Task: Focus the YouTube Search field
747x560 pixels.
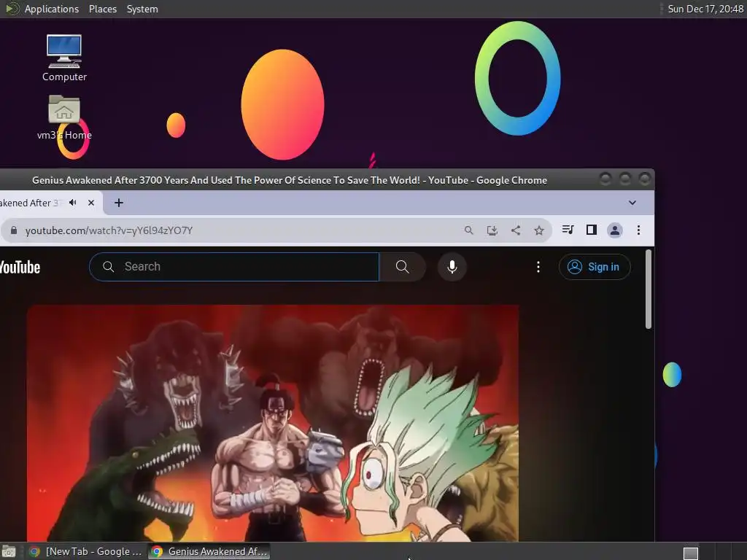Action: tap(234, 267)
